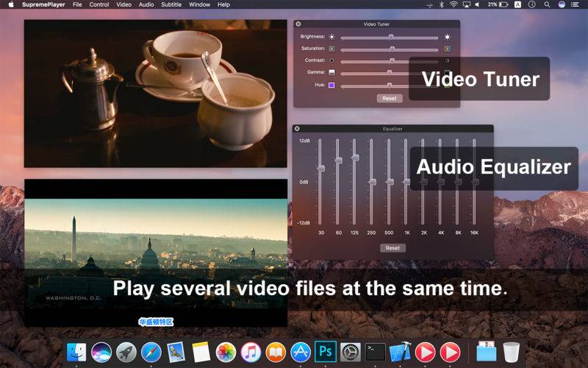Adjust the Saturation slider knob

[392, 49]
